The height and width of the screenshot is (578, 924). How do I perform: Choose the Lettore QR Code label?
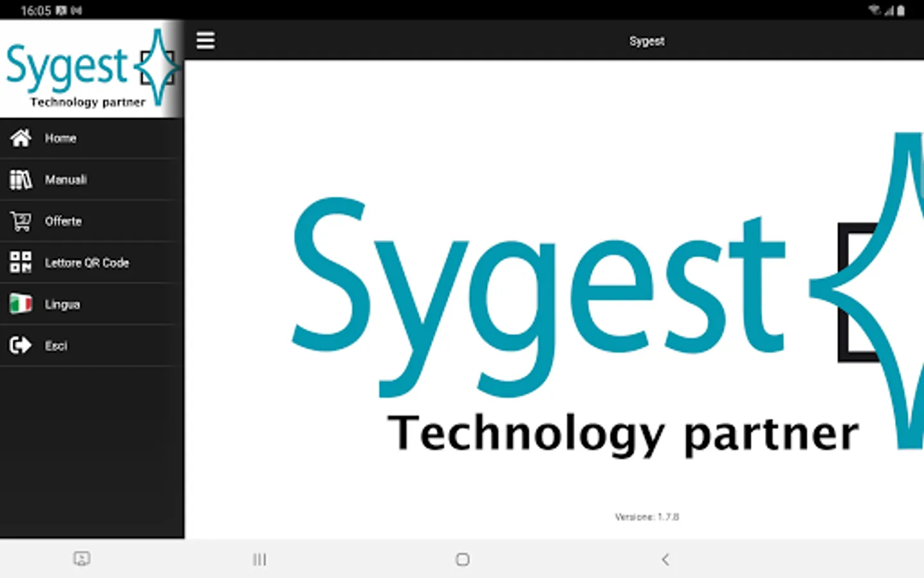[87, 263]
